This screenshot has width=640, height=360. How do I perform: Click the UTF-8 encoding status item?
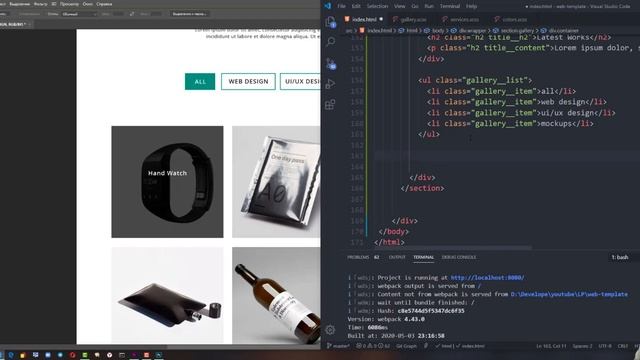pos(605,346)
